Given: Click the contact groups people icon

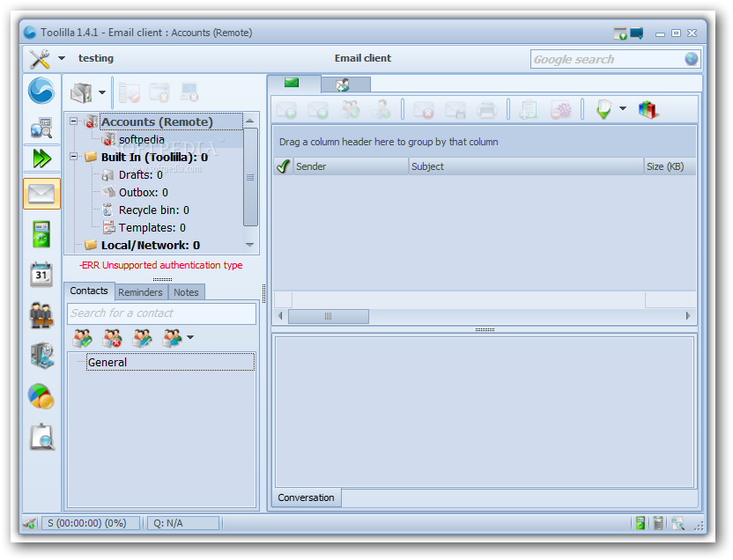Looking at the screenshot, I should coord(172,338).
